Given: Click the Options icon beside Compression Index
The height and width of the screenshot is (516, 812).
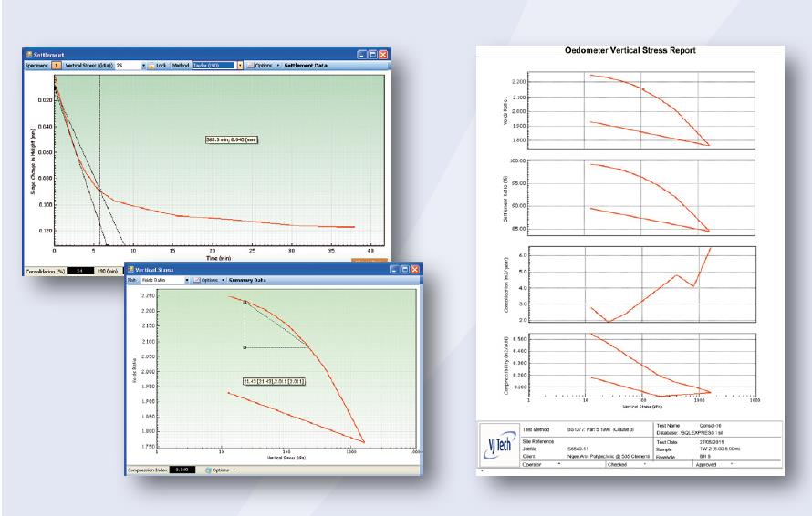Looking at the screenshot, I should [x=210, y=470].
